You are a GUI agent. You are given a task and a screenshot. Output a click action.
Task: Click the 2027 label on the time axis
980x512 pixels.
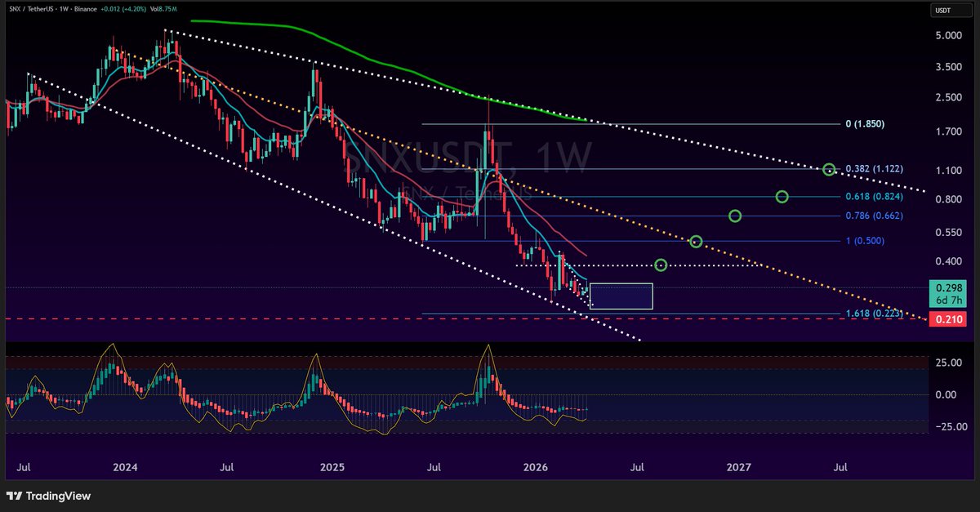pos(738,468)
